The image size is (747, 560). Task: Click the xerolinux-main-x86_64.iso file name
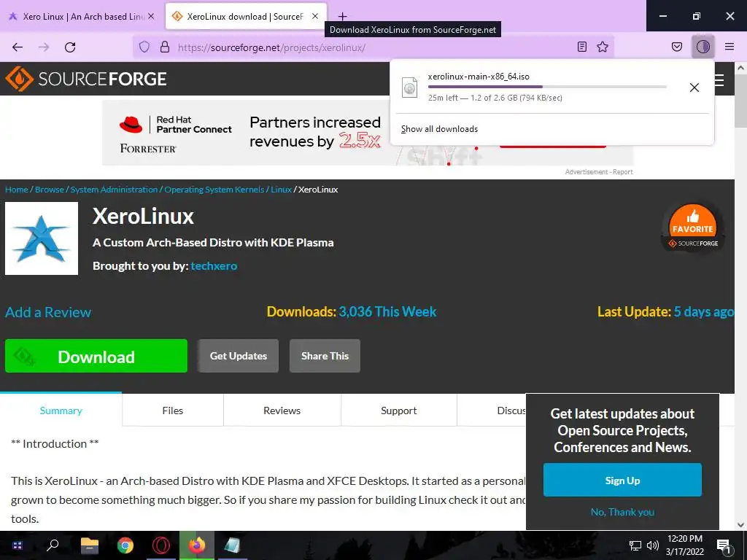(x=479, y=77)
